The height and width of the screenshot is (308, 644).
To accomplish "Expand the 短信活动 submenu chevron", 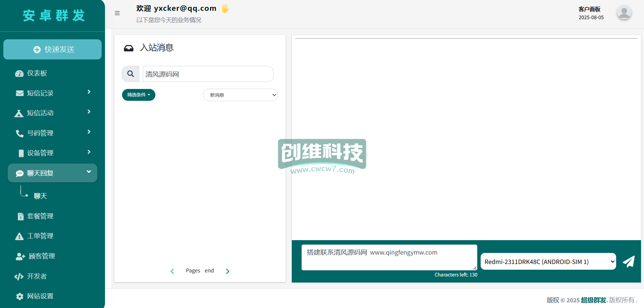I will pos(89,112).
